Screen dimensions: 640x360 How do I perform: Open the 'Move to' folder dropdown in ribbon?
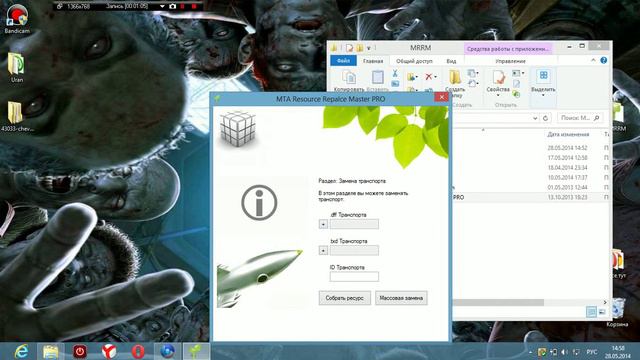pyautogui.click(x=412, y=77)
